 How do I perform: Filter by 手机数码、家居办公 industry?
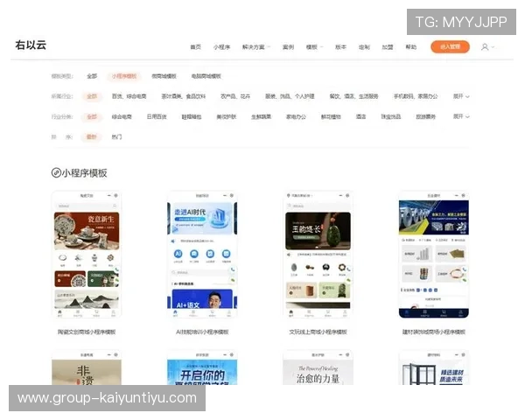coord(416,96)
